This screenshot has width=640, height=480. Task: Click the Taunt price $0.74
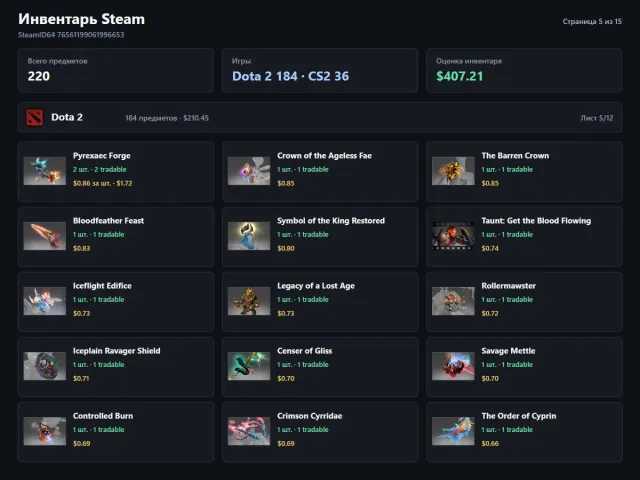pyautogui.click(x=490, y=248)
